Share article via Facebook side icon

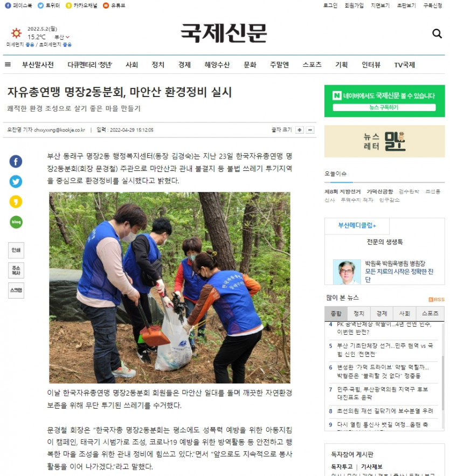click(16, 161)
